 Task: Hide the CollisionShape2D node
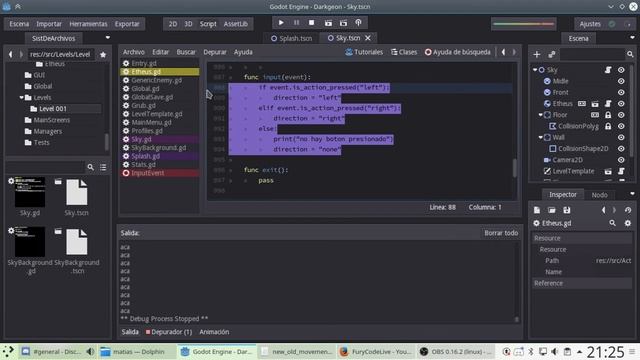(621, 149)
